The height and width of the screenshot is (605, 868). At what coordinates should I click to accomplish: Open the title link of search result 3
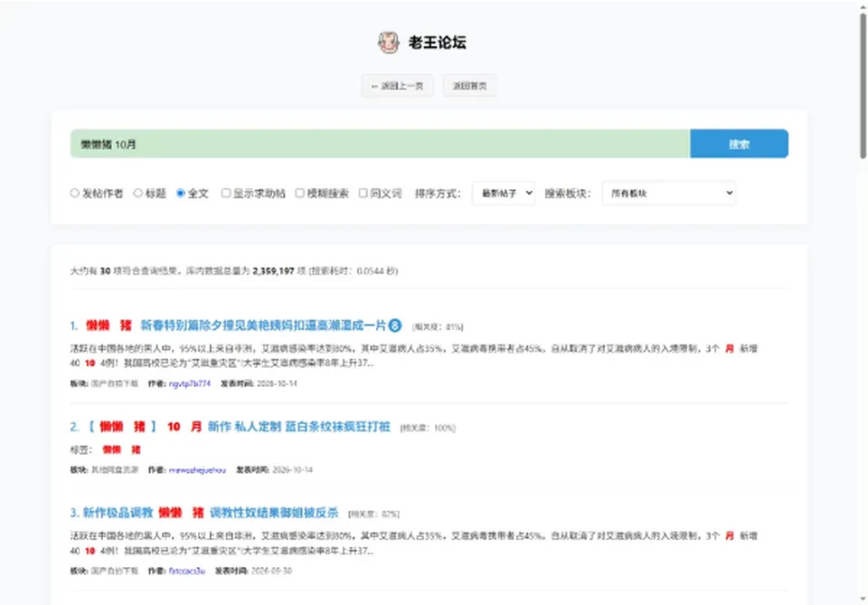[204, 513]
